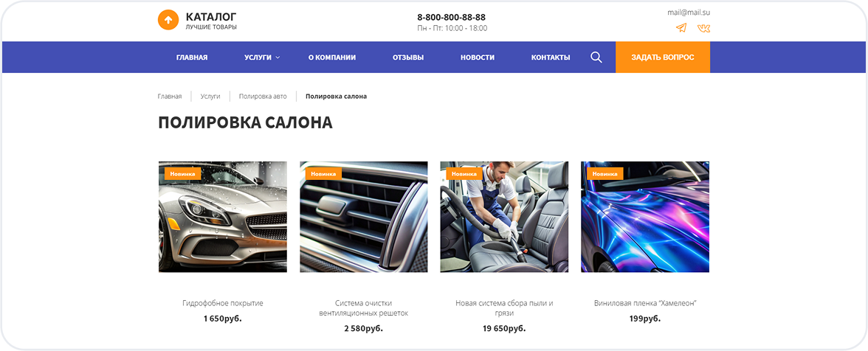Go to Главная breadcrumb link
The width and height of the screenshot is (868, 351).
170,97
